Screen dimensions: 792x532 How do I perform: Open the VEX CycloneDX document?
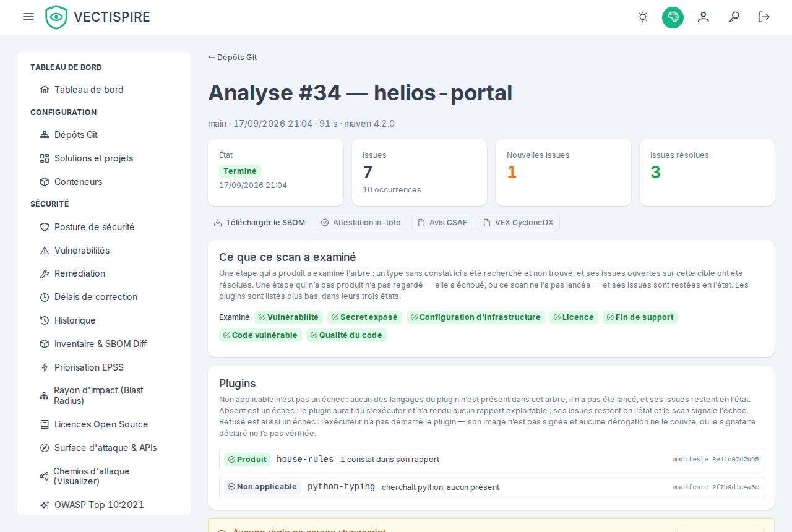519,223
